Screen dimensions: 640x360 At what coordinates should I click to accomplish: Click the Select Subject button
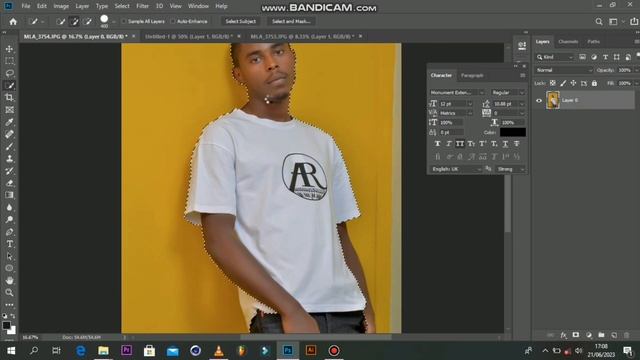[240, 22]
